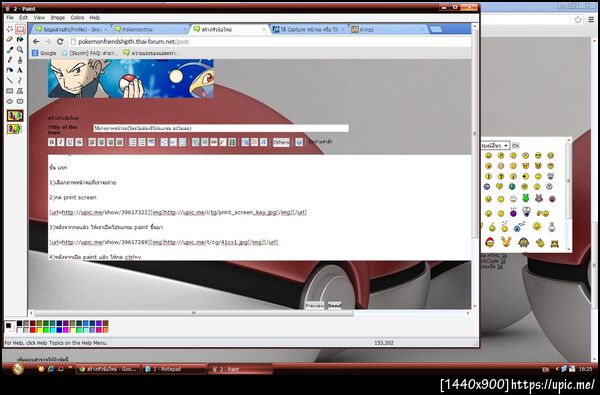The image size is (600, 395).
Task: Select the straight Line tool
Action: coord(10,80)
